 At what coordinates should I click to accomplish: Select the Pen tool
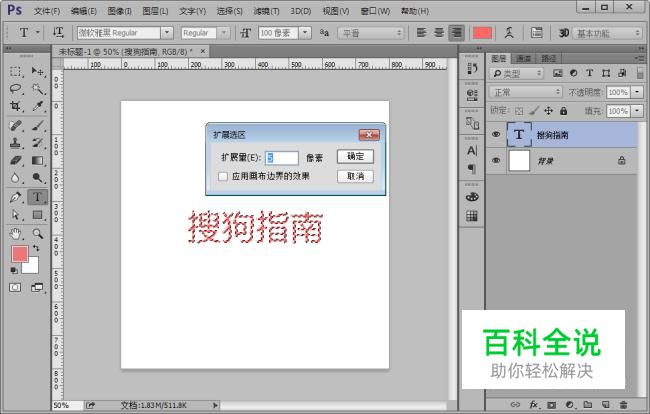tap(15, 197)
